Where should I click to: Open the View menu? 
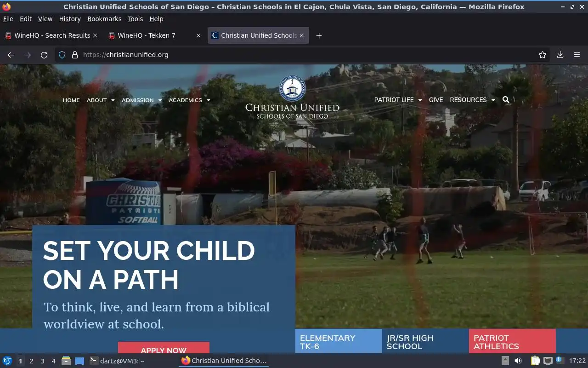(45, 19)
